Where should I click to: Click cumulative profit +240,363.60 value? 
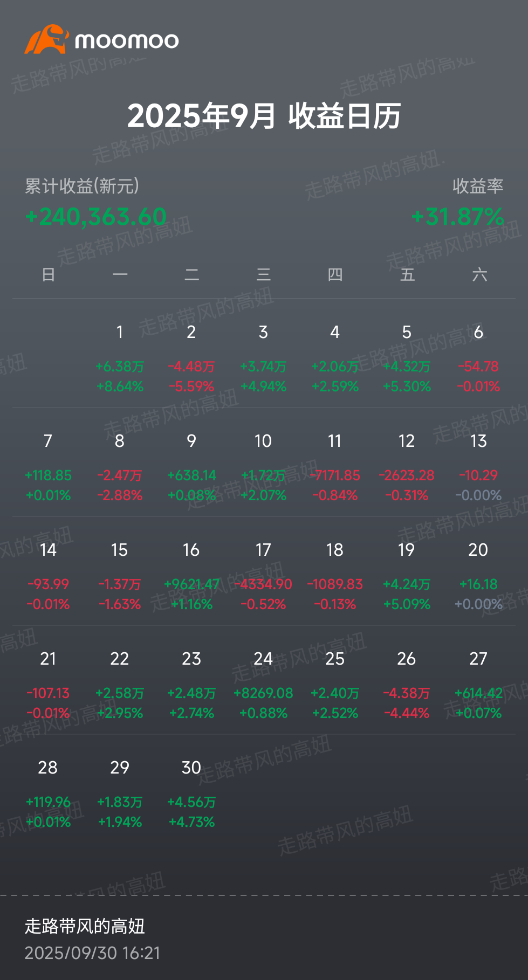[x=96, y=217]
